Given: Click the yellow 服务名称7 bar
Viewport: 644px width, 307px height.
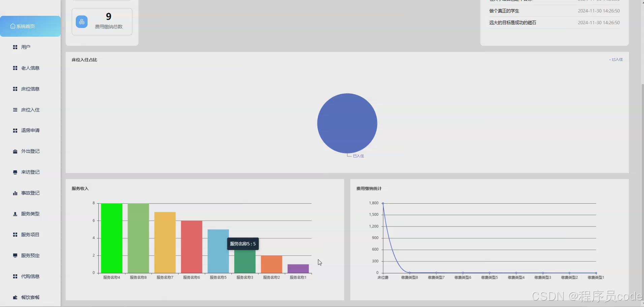Looking at the screenshot, I should click(165, 242).
